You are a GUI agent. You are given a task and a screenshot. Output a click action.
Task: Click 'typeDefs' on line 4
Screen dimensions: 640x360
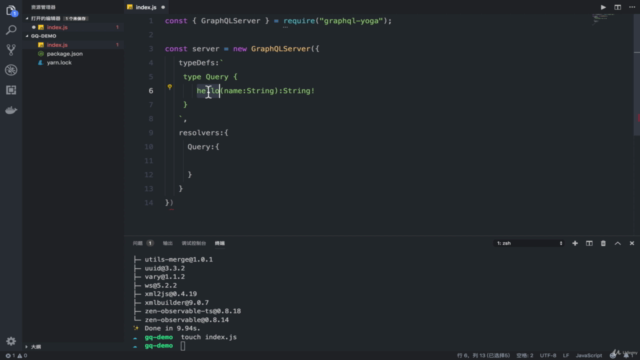coord(197,62)
